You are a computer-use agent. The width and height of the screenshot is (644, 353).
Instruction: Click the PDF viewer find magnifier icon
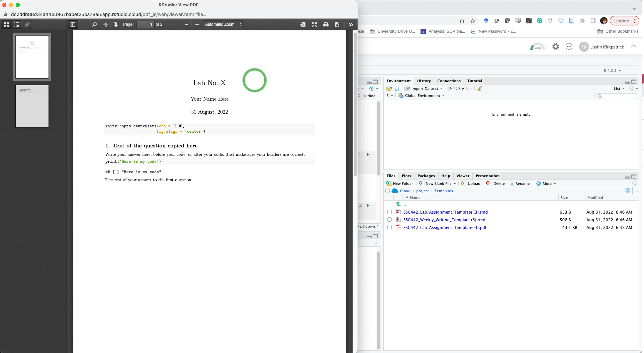point(94,24)
